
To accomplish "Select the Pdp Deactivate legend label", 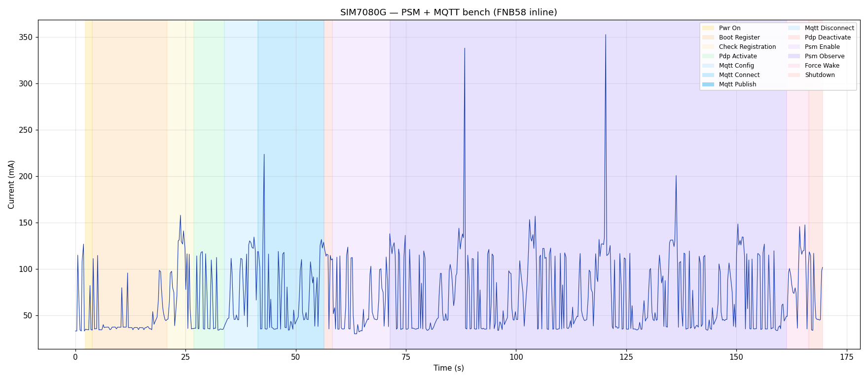I will [828, 38].
